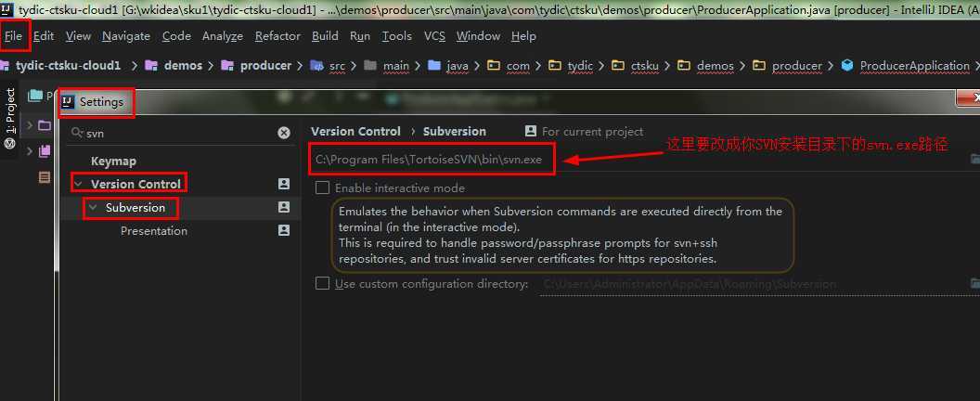This screenshot has width=980, height=401.
Task: Browse for custom configuration directory folder
Action: tap(974, 283)
